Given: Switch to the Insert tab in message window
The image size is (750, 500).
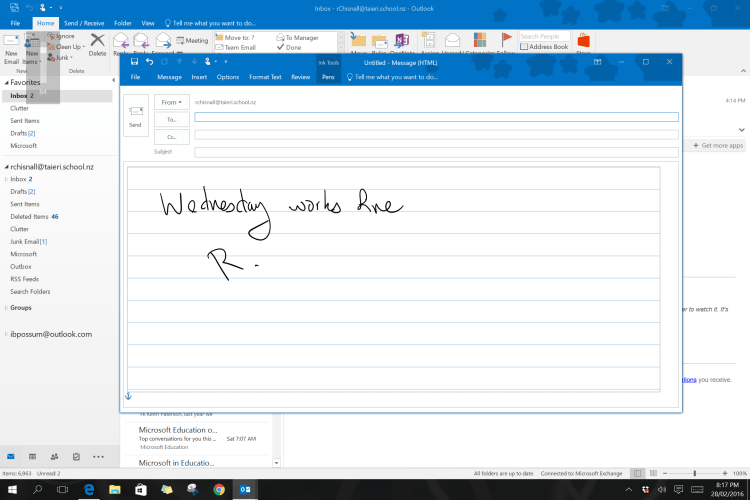Looking at the screenshot, I should coord(199,77).
